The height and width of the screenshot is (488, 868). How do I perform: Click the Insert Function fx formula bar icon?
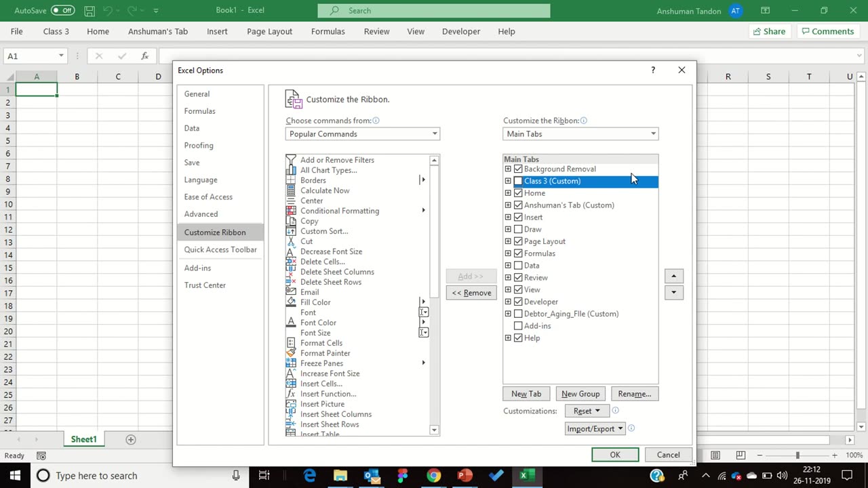coord(144,56)
